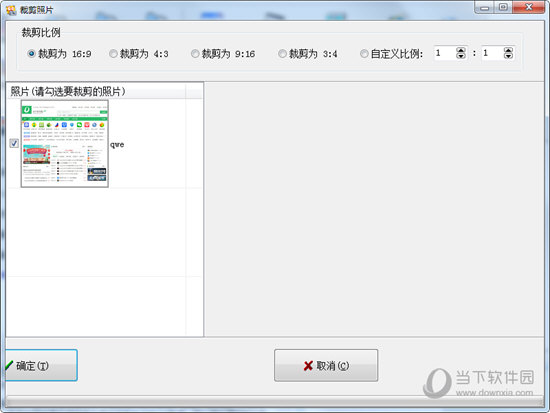Select the 裁剪为 16:9 radio option
Screen dimensions: 550x413
59,54
